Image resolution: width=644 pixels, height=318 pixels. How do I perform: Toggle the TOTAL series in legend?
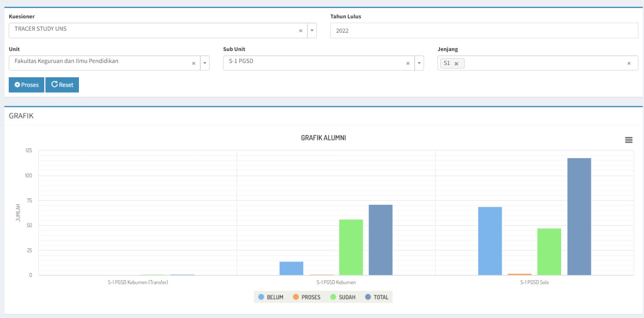tap(377, 297)
